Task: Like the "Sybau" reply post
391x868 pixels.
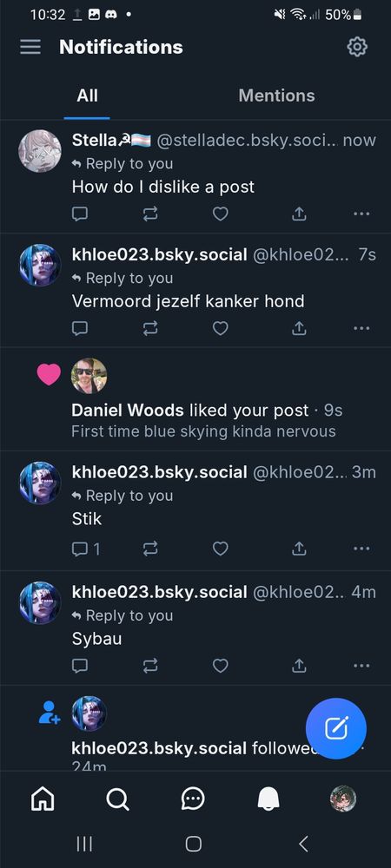Action: click(x=221, y=666)
